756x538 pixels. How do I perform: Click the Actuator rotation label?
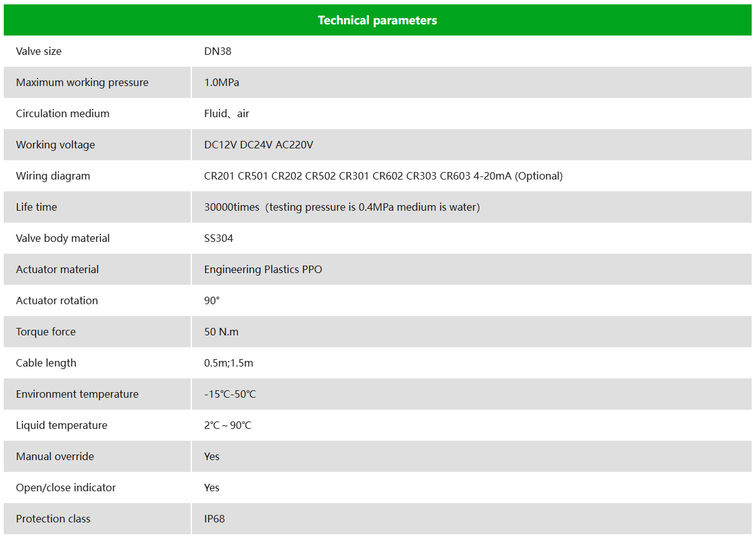[57, 300]
